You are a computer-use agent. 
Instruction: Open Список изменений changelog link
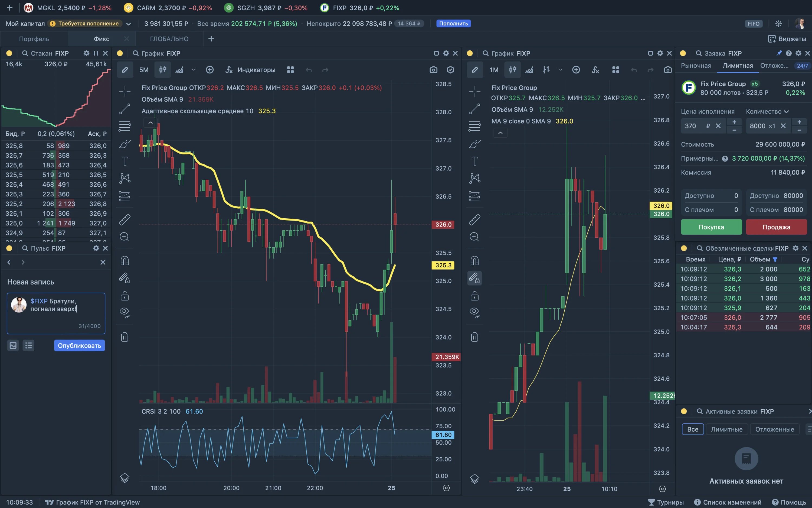coord(728,502)
